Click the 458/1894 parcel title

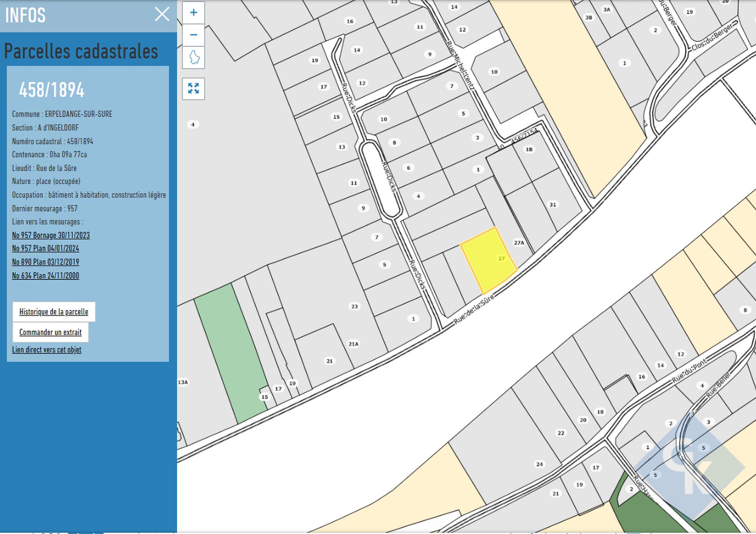[52, 90]
